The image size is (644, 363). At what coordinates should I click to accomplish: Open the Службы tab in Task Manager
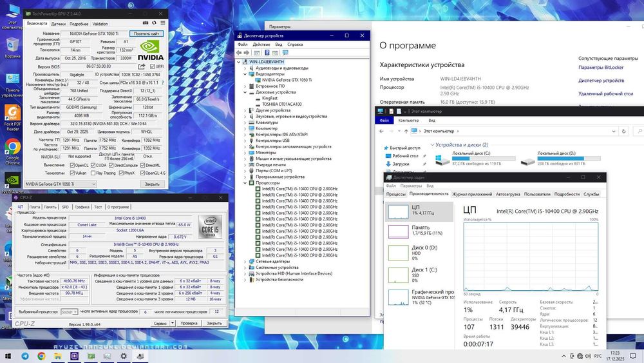point(591,194)
